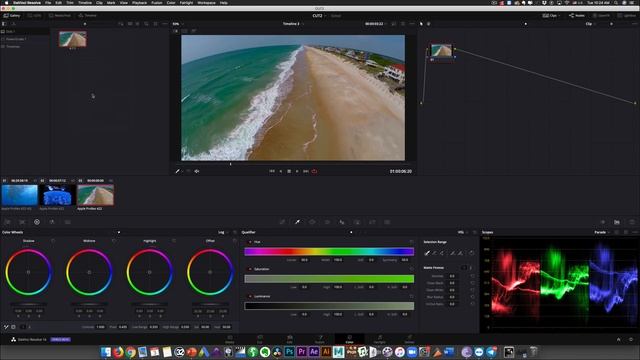Toggle the Hue qualifier enable dot

[x=250, y=242]
